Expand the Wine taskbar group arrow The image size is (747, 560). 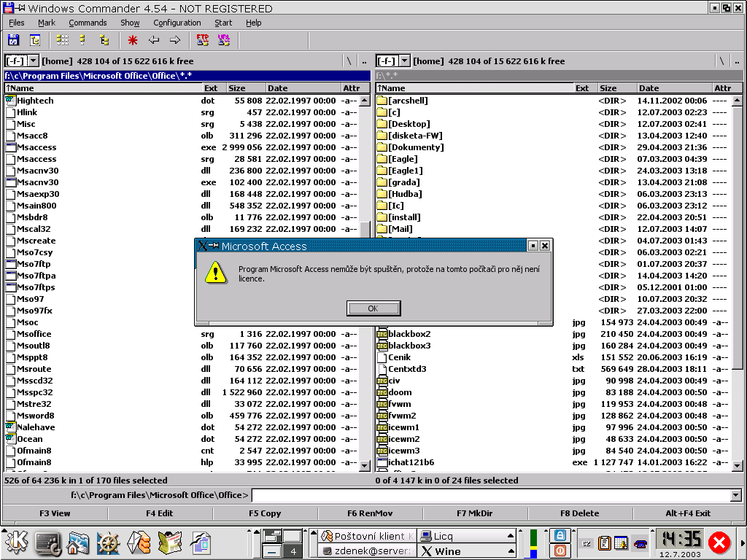point(510,551)
